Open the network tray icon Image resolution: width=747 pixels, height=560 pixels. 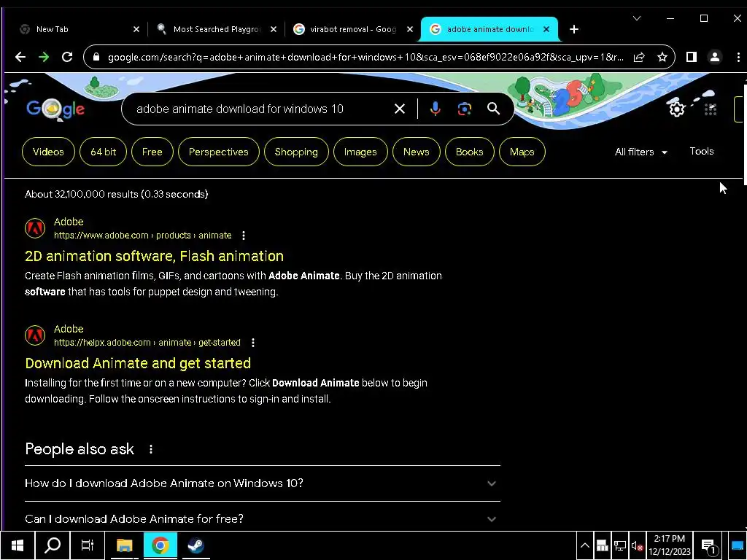619,546
